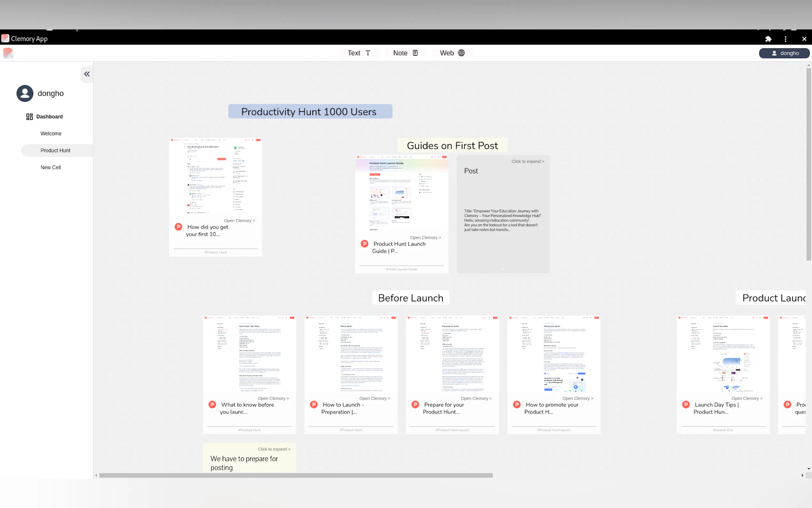Click the down arrow of vertical scrollbar
This screenshot has height=508, width=812.
coord(808,469)
